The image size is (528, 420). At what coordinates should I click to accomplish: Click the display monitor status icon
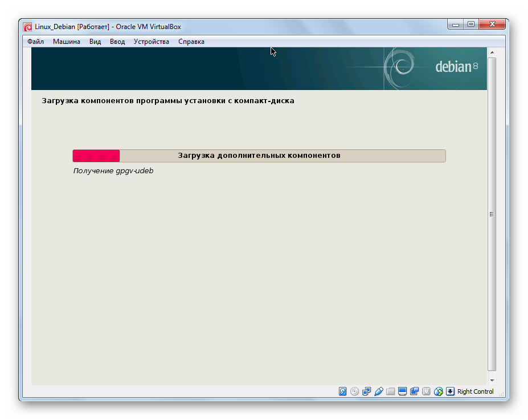(402, 392)
